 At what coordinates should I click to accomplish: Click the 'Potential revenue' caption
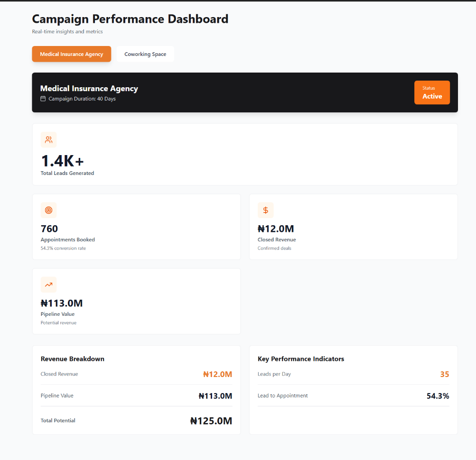click(58, 322)
